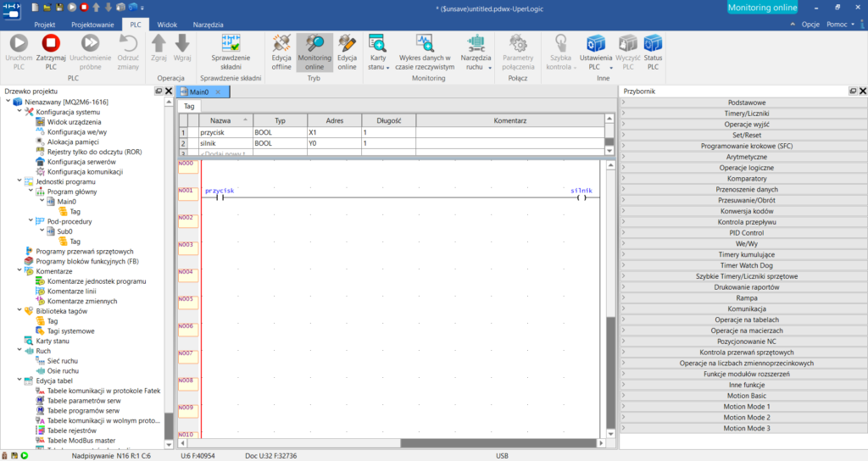Collapse Program główny tree node

31,191
